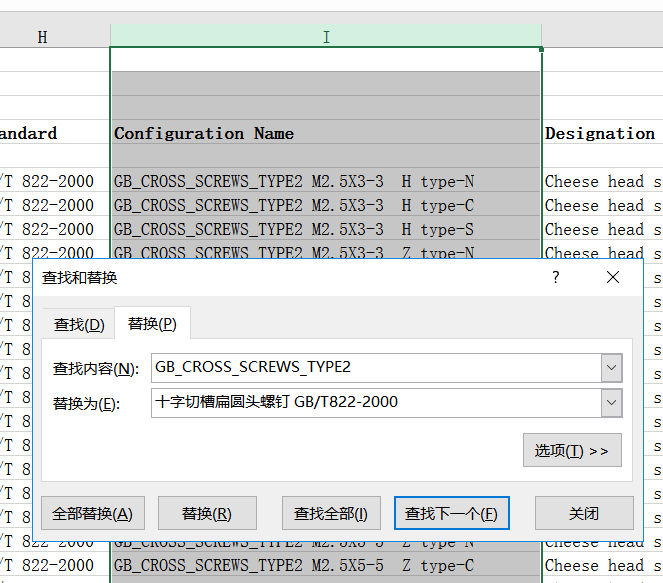663x583 pixels.
Task: Click the help question mark icon
Action: (x=556, y=277)
